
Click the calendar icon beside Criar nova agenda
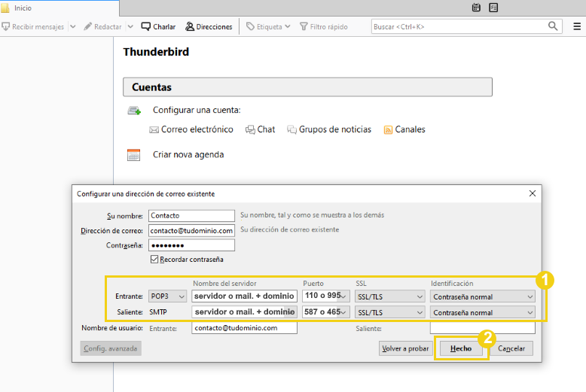point(133,155)
